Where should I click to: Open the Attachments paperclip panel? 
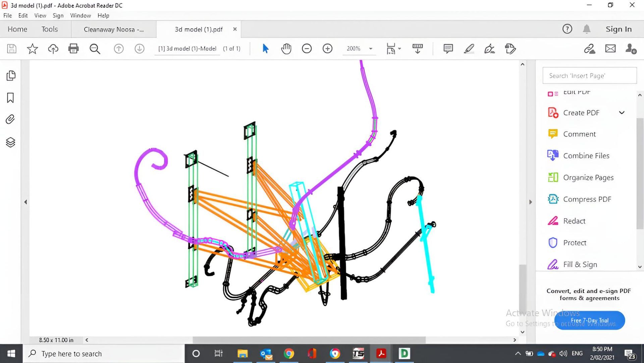click(10, 120)
